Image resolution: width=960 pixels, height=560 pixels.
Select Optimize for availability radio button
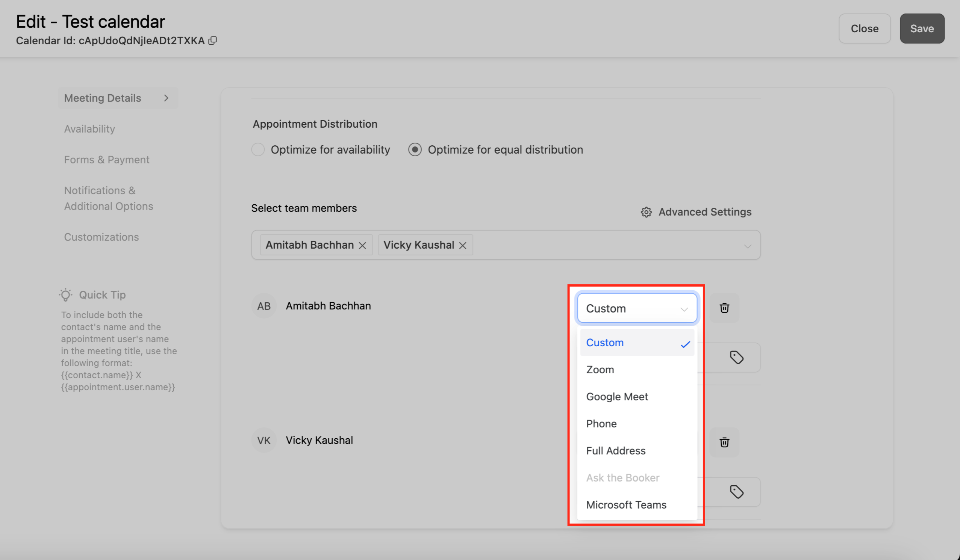click(258, 149)
